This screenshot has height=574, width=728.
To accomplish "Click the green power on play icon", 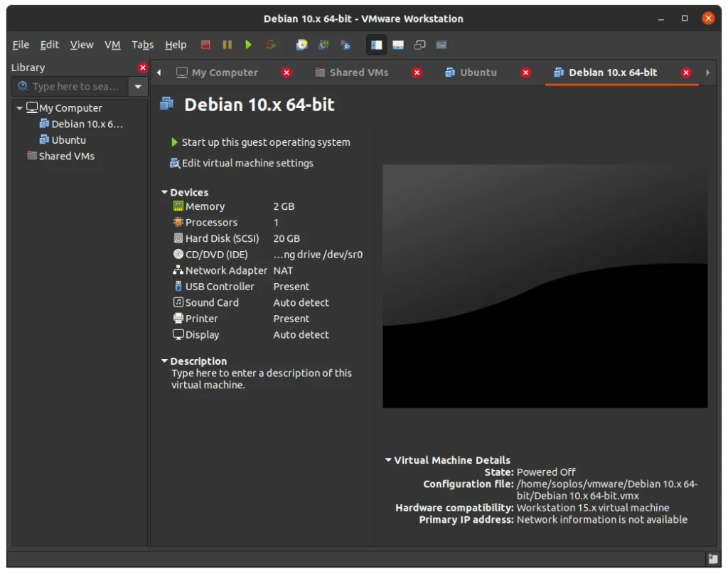I will [x=248, y=45].
